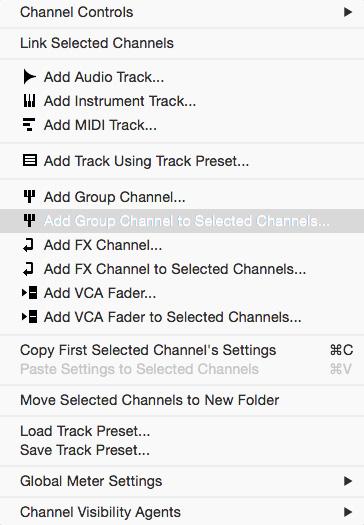Click icon beside Add VCA Fader to Selected Channels
The width and height of the screenshot is (364, 525).
point(29,317)
